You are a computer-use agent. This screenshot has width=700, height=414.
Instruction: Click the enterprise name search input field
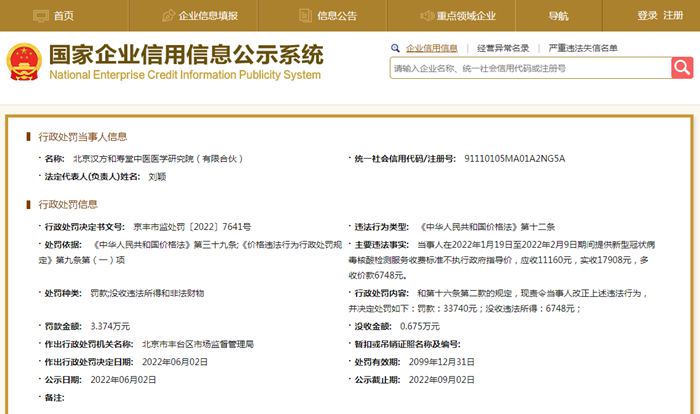coord(529,68)
